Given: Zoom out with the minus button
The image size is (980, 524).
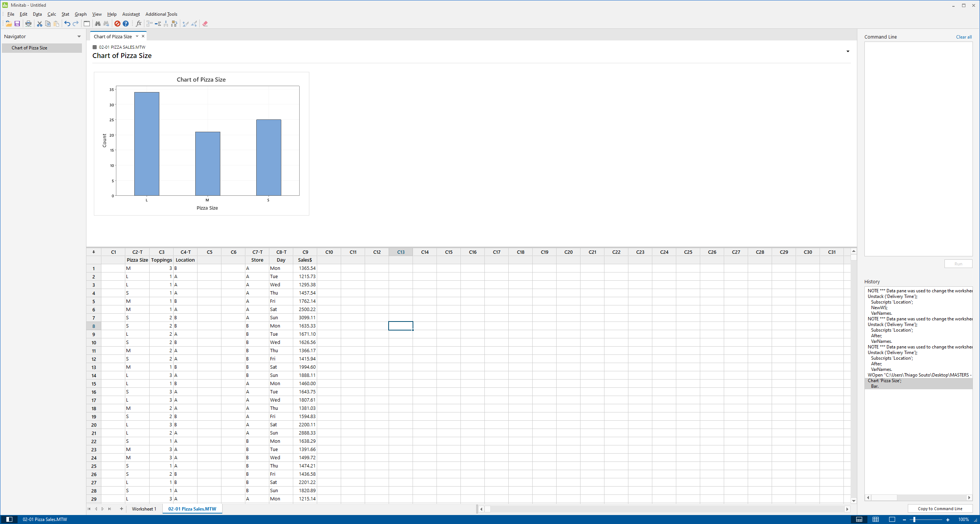Looking at the screenshot, I should (x=904, y=520).
